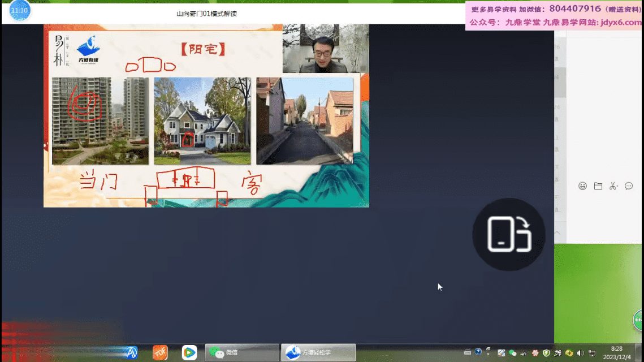Click the villa house photo
Screen dimensions: 644x362
tap(202, 120)
